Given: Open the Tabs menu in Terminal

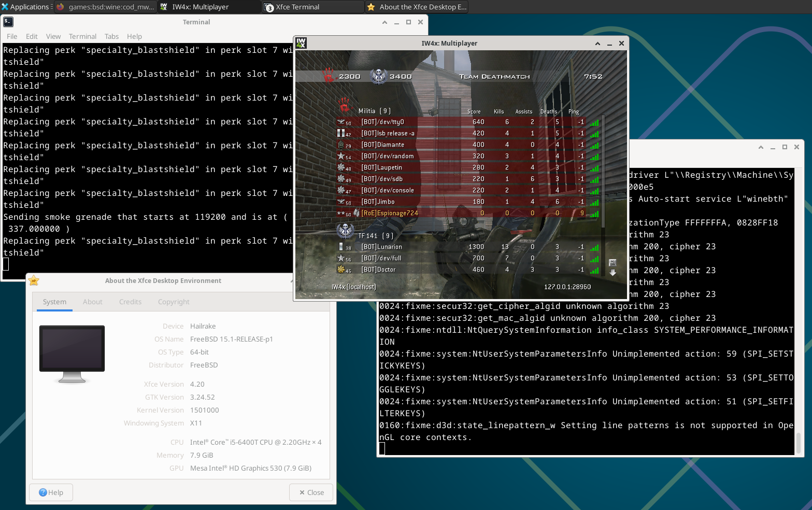Looking at the screenshot, I should [111, 36].
